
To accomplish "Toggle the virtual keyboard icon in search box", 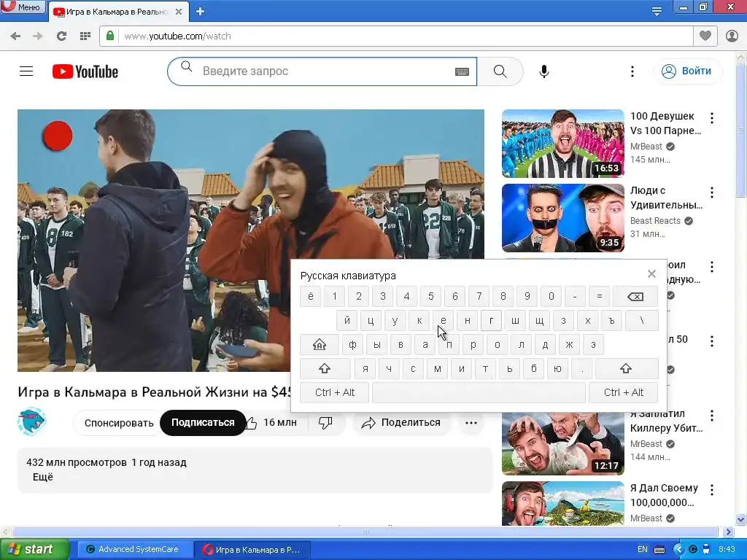I will (462, 71).
